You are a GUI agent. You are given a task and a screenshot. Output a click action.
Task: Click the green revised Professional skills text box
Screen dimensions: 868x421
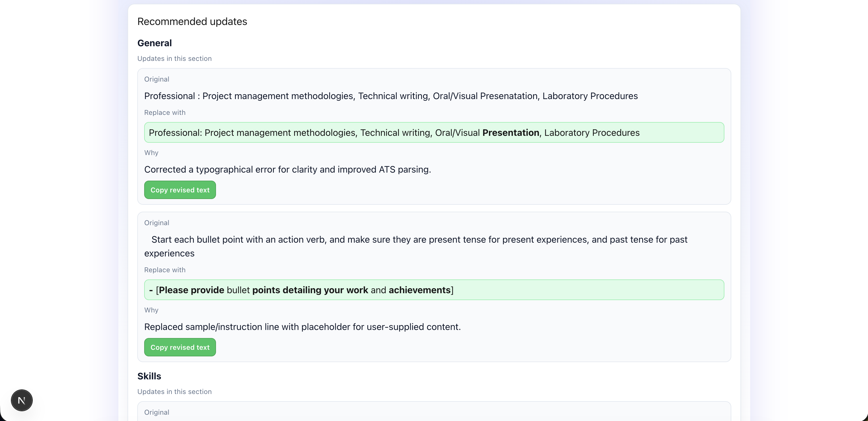tap(434, 133)
